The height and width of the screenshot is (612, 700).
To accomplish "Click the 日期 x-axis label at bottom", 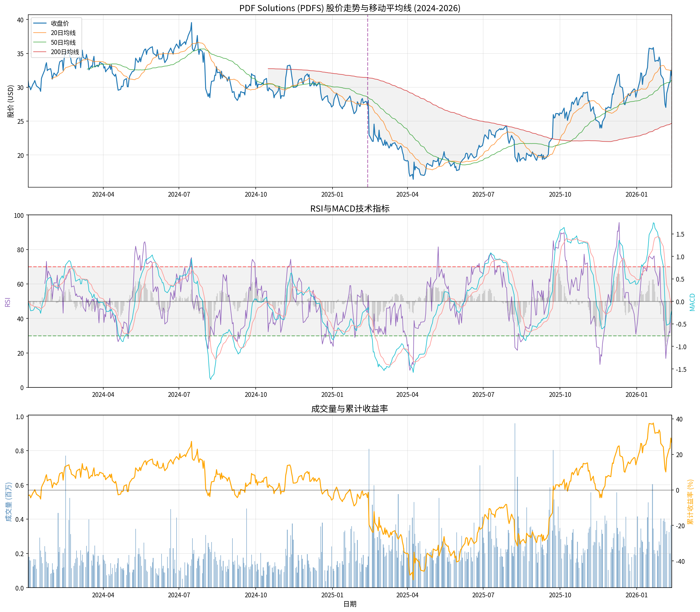I will pos(350,604).
